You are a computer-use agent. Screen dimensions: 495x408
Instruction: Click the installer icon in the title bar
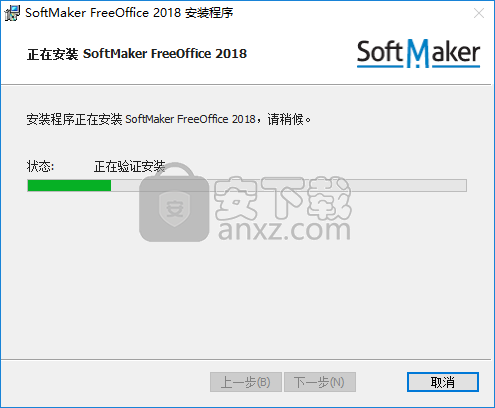(x=12, y=13)
